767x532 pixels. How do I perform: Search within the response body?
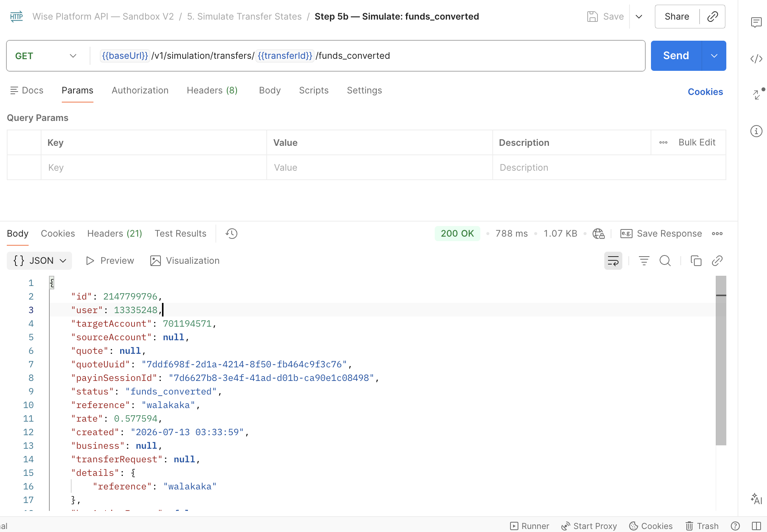click(x=665, y=261)
